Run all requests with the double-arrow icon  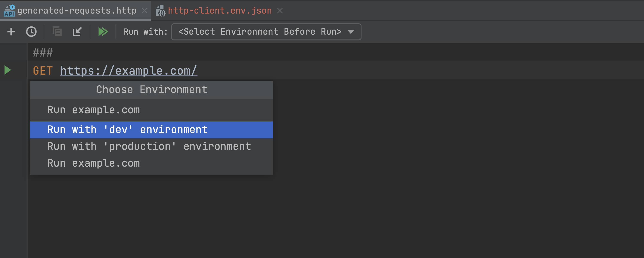click(x=103, y=32)
